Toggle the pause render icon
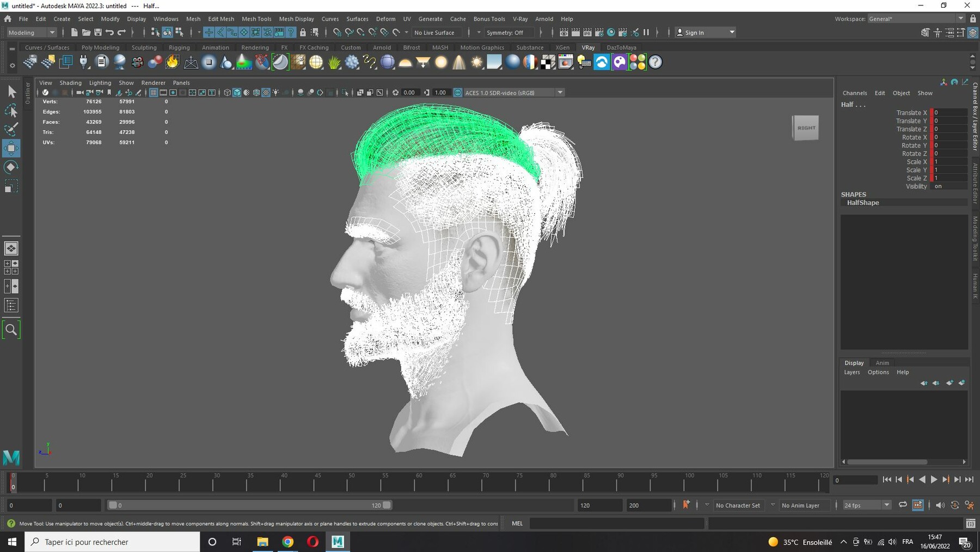The width and height of the screenshot is (980, 552). point(646,33)
